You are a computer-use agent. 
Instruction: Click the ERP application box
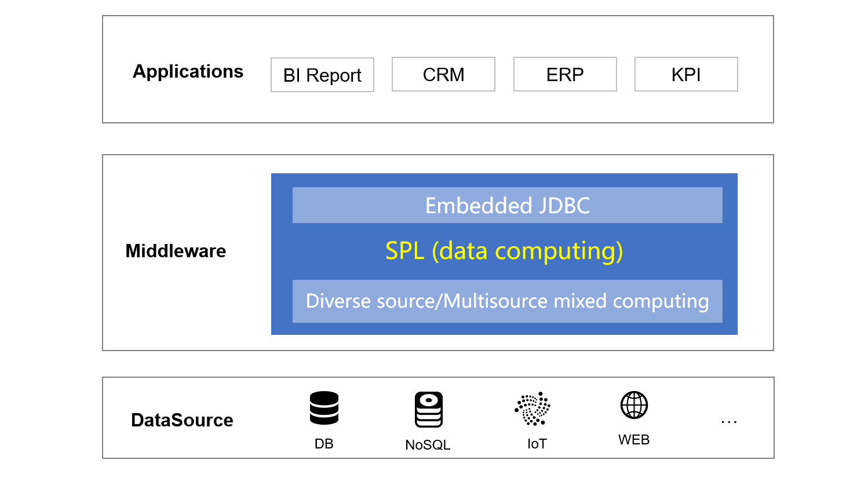[x=565, y=74]
